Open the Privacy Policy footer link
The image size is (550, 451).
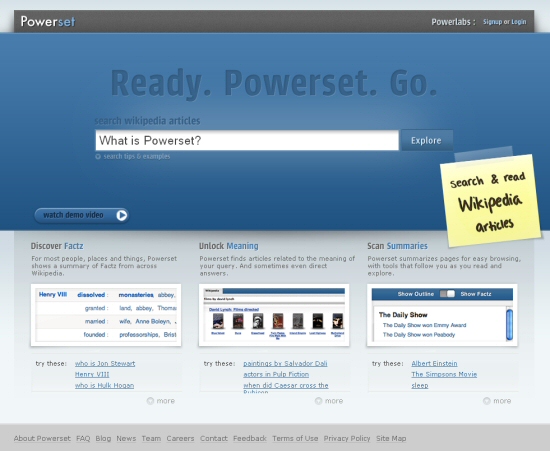click(x=347, y=438)
